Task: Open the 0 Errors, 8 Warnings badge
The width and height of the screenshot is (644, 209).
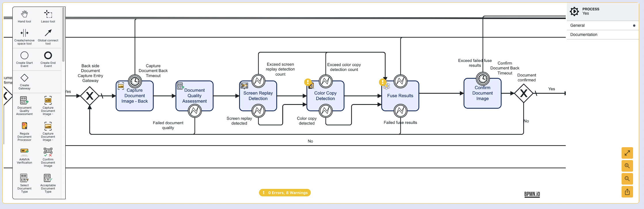Action: click(285, 193)
